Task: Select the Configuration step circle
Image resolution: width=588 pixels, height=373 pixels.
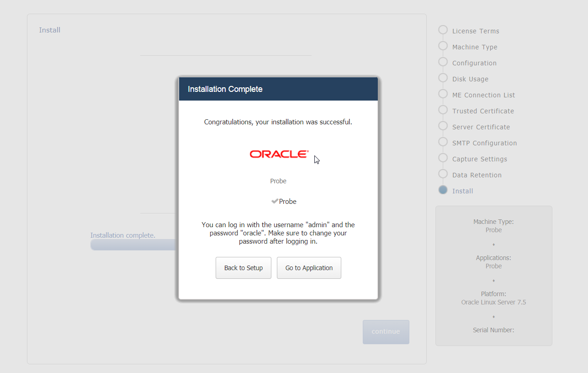Action: point(443,62)
